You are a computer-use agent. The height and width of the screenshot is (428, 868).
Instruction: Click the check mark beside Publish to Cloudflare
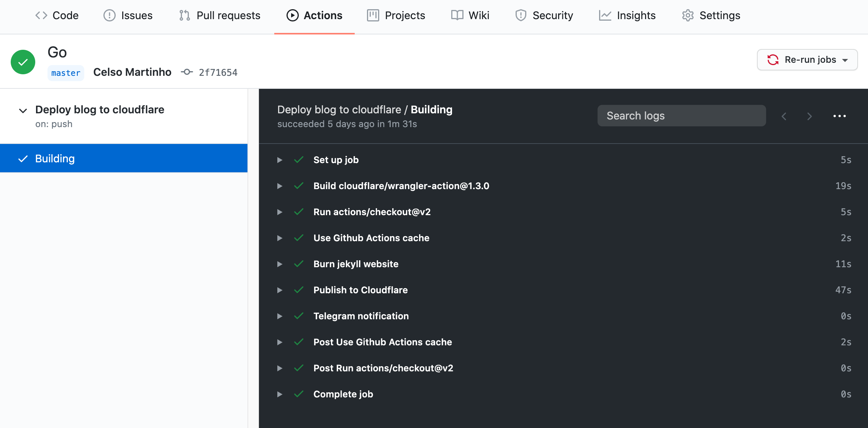[x=299, y=290]
